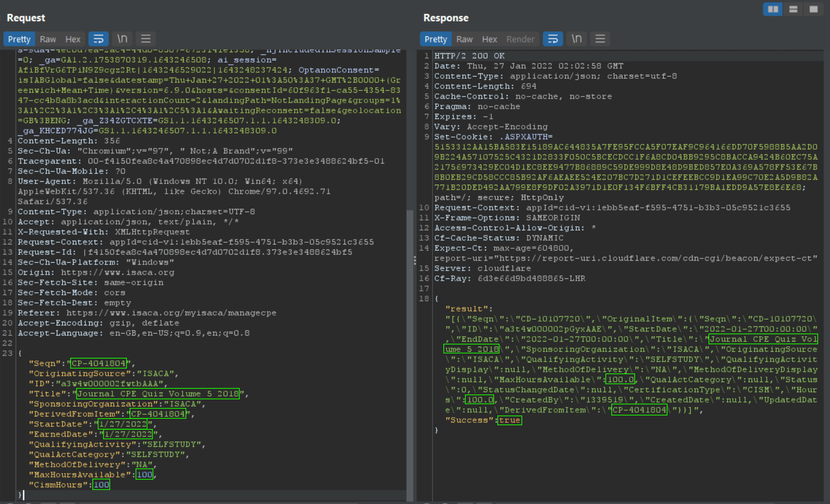Viewport: 830px width, 504px height.
Task: Toggle show non-printable characters in Response panel
Action: tap(577, 39)
